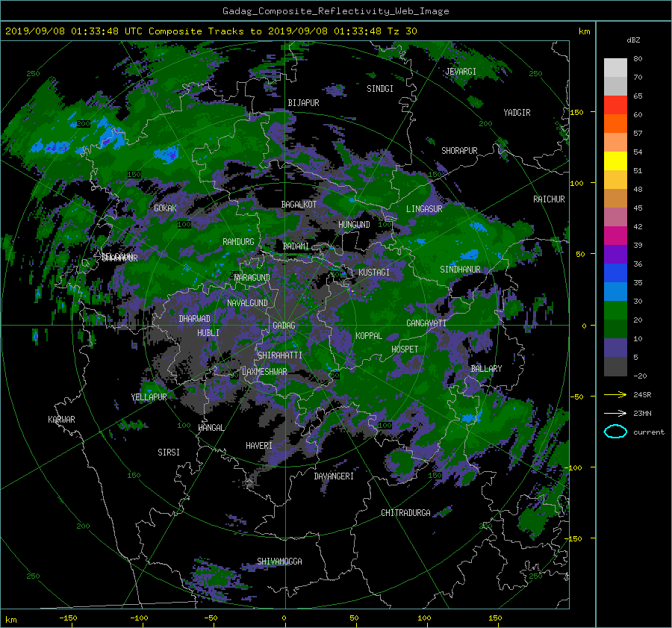Click the SHIRAHATTI city label
Viewport: 672px width, 628px height.
[x=280, y=355]
